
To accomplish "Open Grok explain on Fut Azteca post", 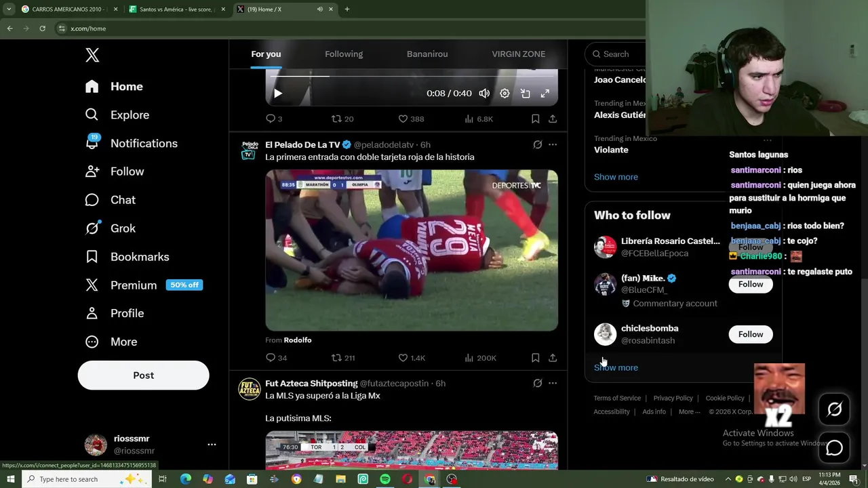I will coord(537,383).
